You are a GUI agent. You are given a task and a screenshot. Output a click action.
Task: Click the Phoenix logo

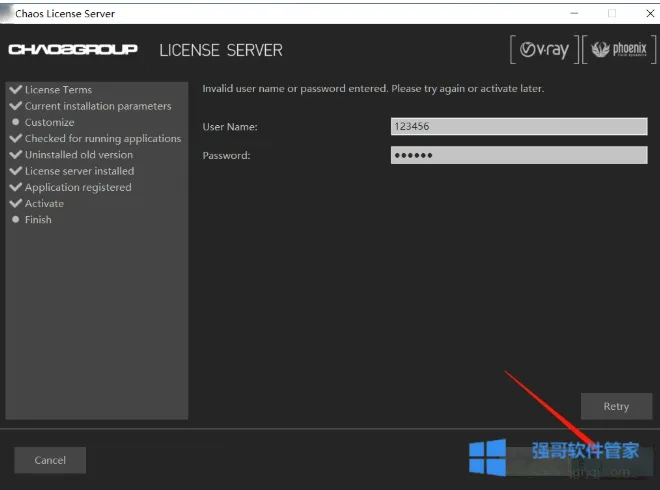point(619,50)
